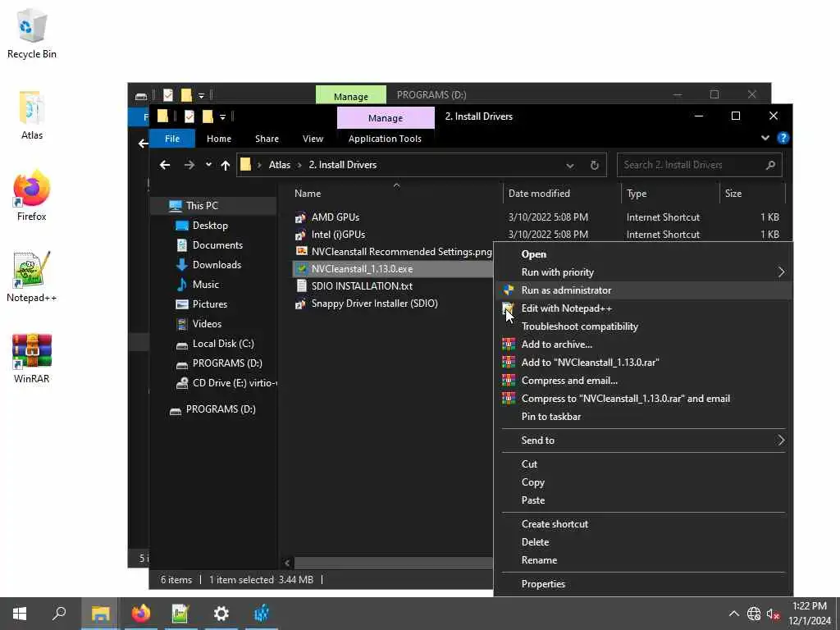This screenshot has width=840, height=630.
Task: Launch Firefox from the desktop shortcut
Action: [x=32, y=196]
